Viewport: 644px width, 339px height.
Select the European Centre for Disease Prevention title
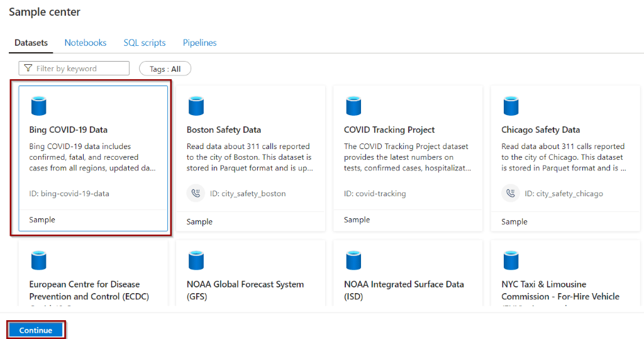point(89,290)
